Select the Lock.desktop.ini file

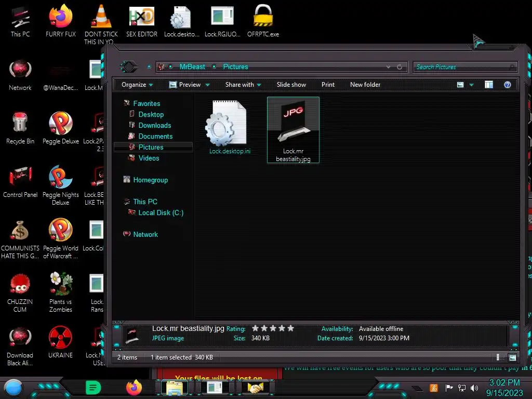(230, 128)
